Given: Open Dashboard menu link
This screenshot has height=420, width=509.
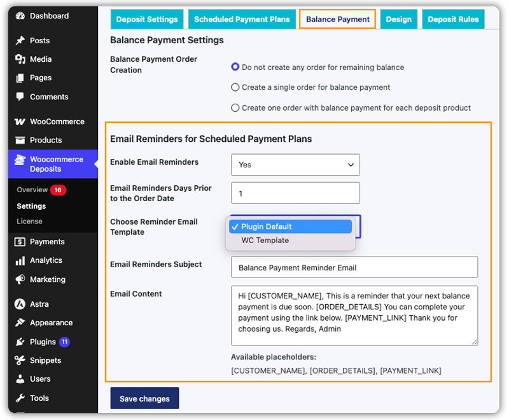Looking at the screenshot, I should pyautogui.click(x=50, y=15).
